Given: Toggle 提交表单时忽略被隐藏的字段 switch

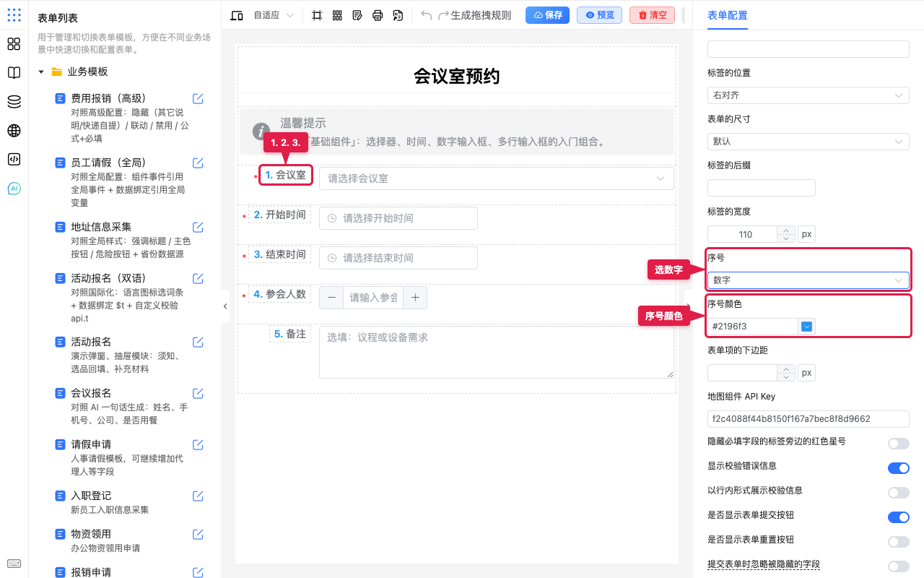Looking at the screenshot, I should 899,566.
